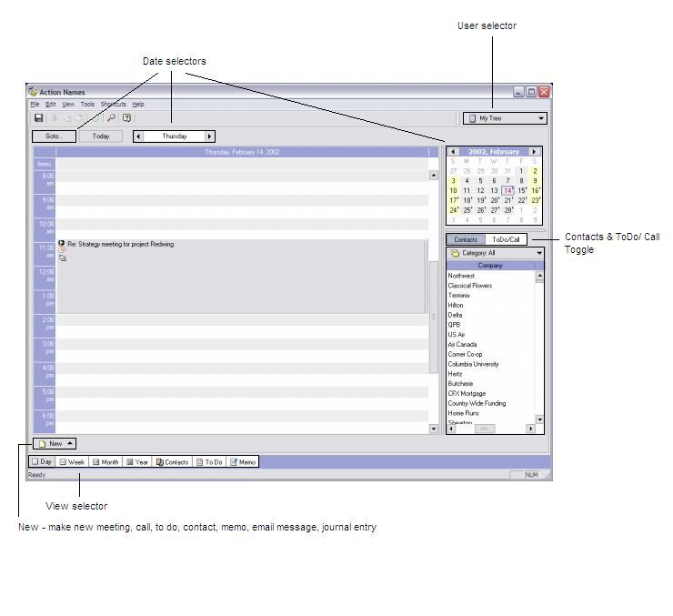The image size is (673, 616).
Task: Switch to Month view
Action: tap(105, 462)
